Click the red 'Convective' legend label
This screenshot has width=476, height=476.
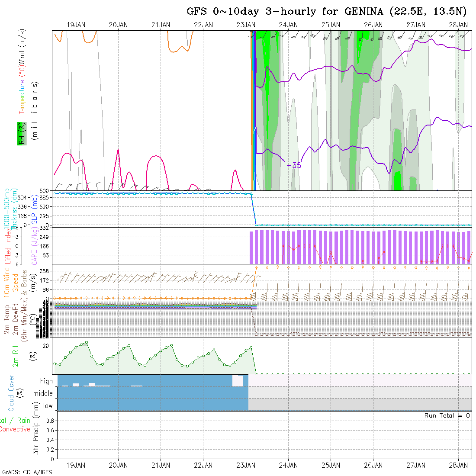[x=15, y=429]
